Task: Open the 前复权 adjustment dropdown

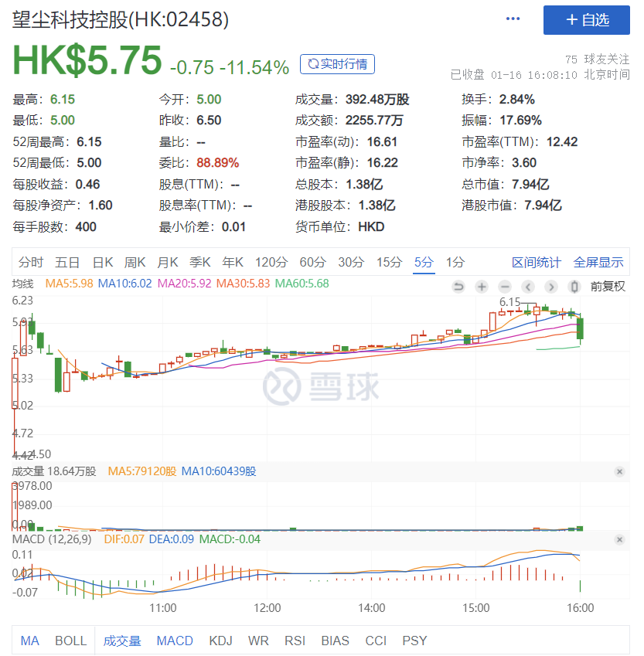Action: pyautogui.click(x=608, y=287)
